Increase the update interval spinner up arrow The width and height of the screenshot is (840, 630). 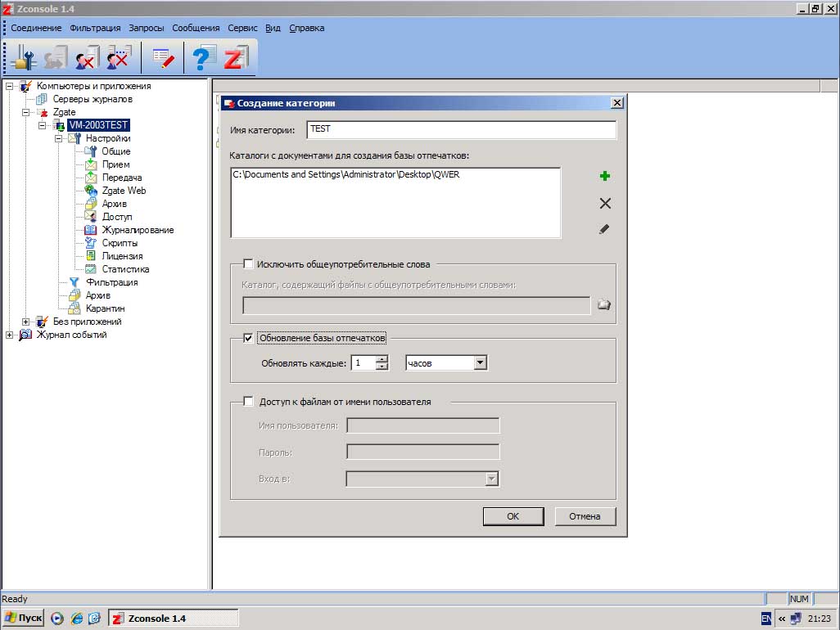(x=382, y=359)
